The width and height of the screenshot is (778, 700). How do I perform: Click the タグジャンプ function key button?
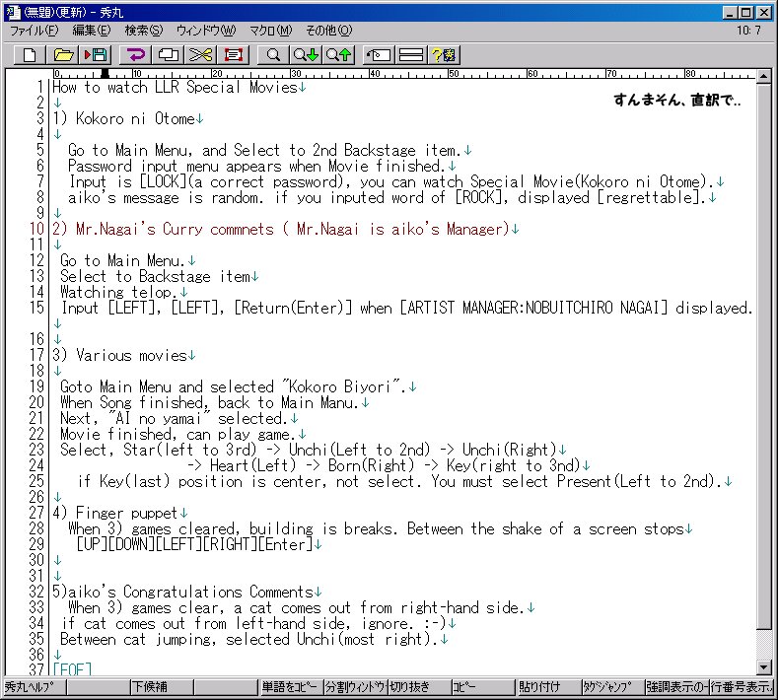click(x=611, y=687)
